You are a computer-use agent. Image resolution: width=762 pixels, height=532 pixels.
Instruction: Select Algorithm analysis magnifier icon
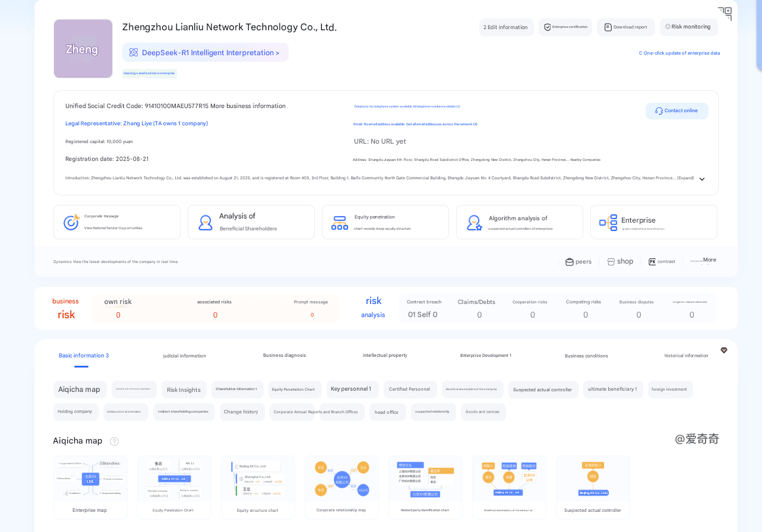[x=475, y=221]
